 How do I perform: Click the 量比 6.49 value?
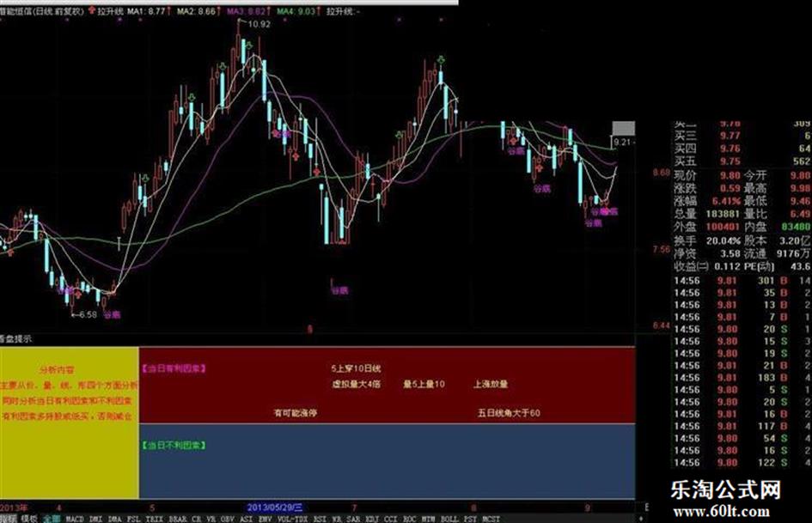[801, 214]
